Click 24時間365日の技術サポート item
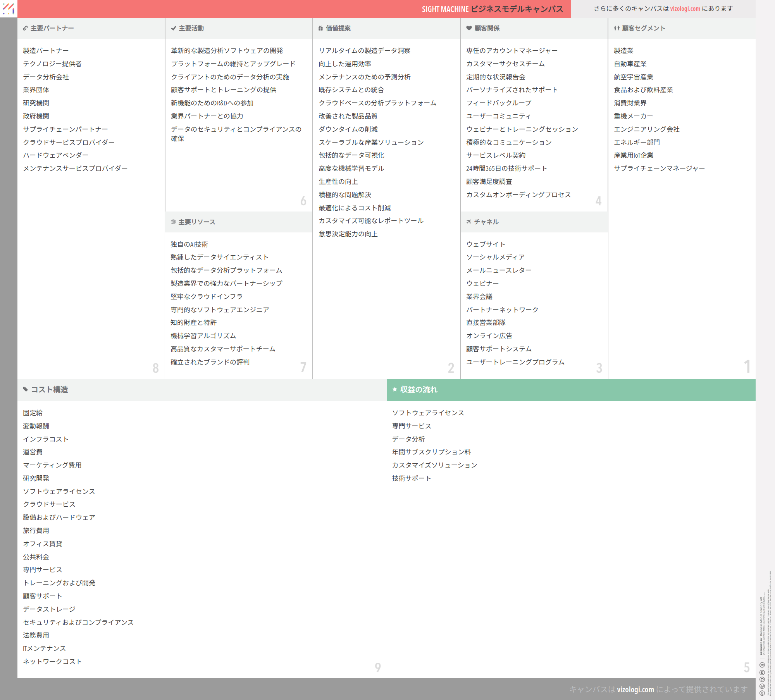The height and width of the screenshot is (700, 775). coord(506,169)
